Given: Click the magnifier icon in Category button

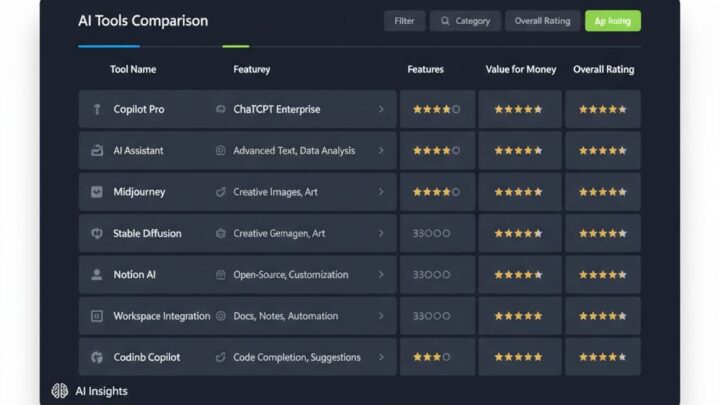Looking at the screenshot, I should pyautogui.click(x=445, y=21).
